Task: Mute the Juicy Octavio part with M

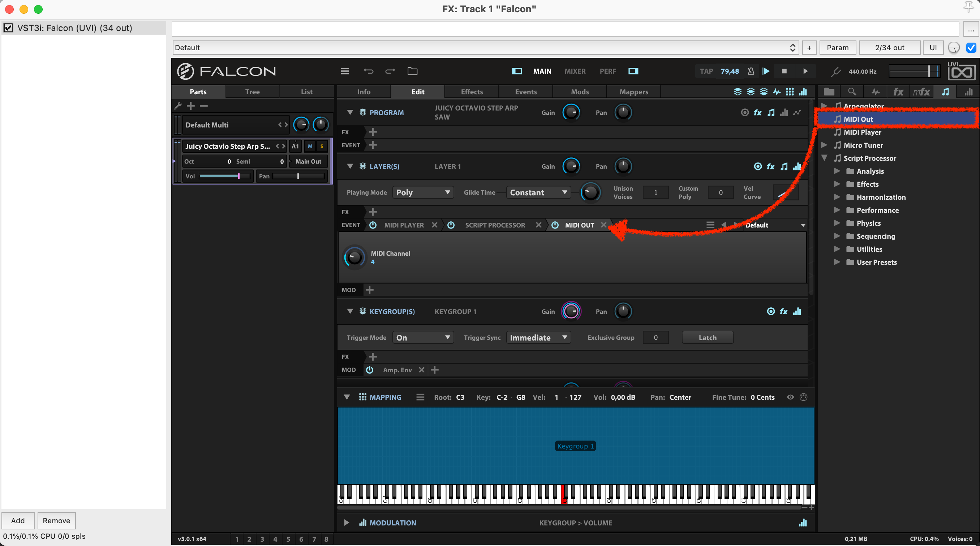Action: 310,146
